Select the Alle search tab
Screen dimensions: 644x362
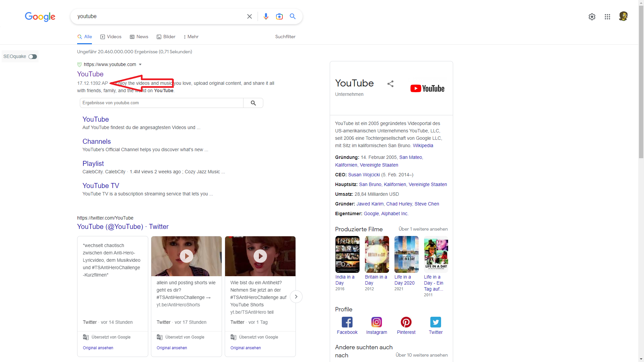(85, 37)
